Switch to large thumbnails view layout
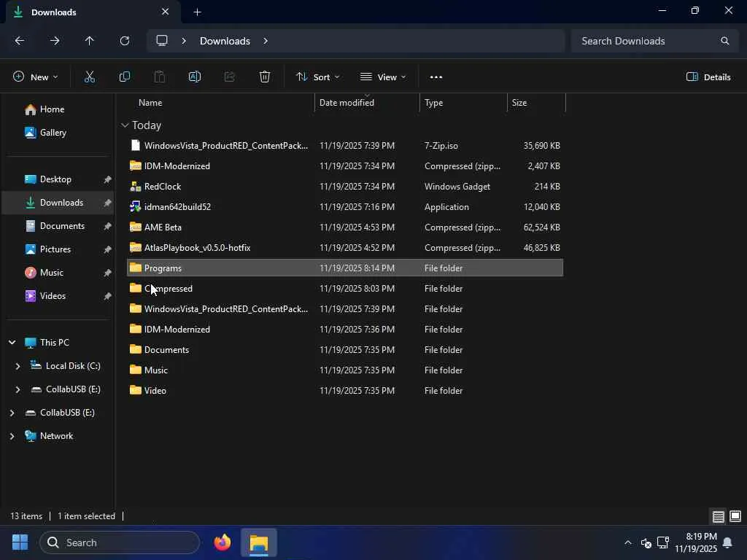The image size is (747, 560). click(x=735, y=516)
